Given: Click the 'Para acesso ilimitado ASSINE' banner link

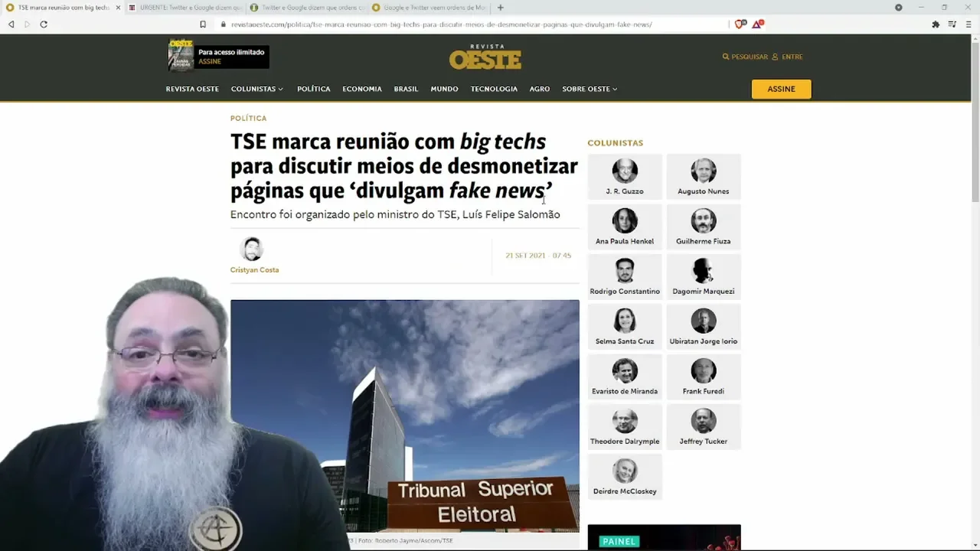Looking at the screenshot, I should click(231, 57).
